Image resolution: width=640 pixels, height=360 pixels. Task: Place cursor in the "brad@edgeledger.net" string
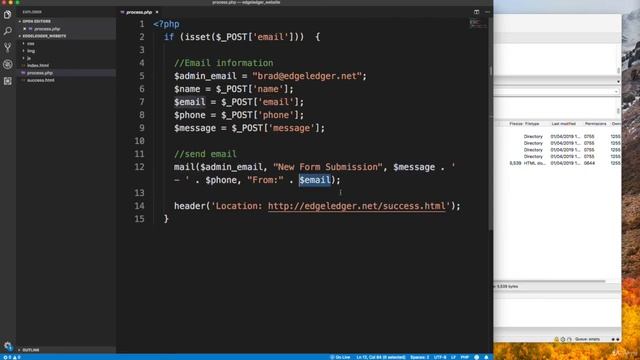click(x=307, y=76)
